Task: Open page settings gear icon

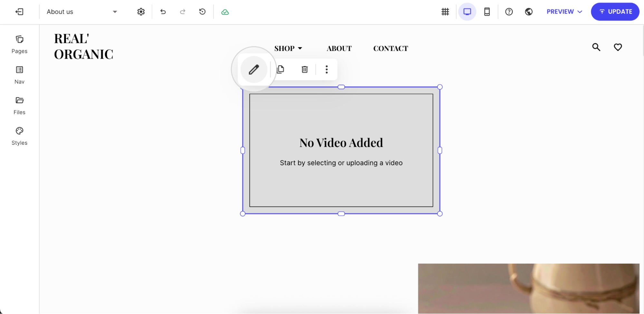Action: (141, 12)
